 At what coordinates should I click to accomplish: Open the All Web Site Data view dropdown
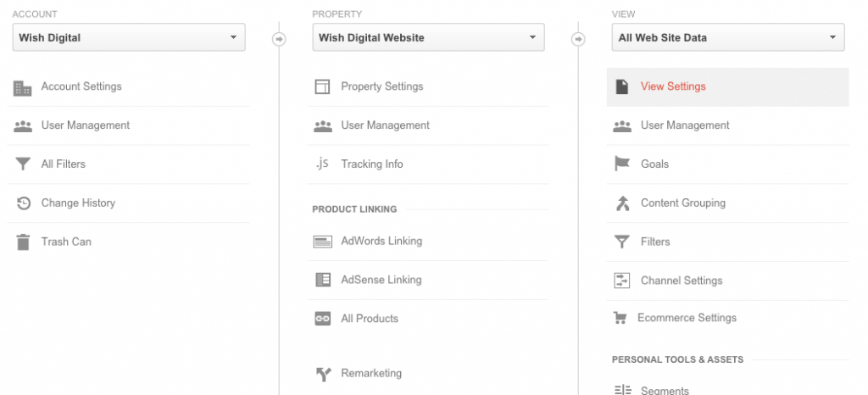728,37
